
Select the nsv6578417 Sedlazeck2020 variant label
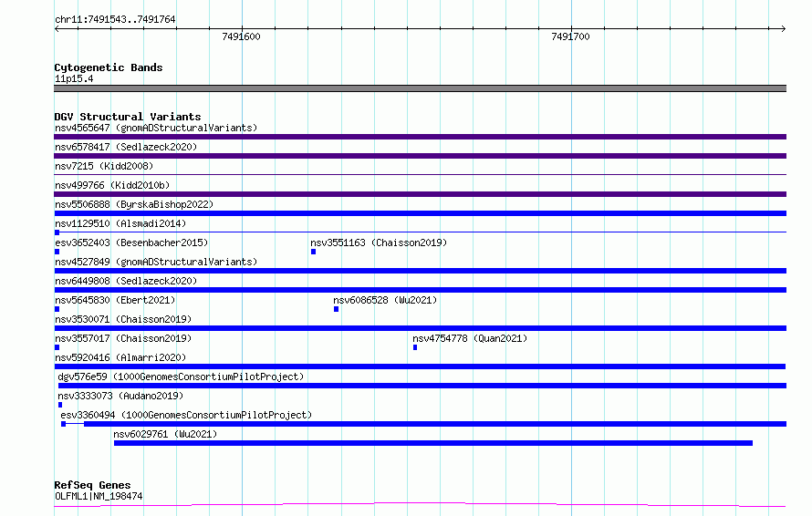coord(126,147)
